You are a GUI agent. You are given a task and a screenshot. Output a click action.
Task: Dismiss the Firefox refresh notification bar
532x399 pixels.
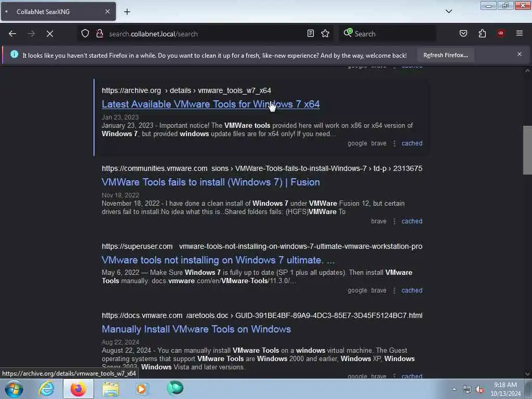click(x=519, y=54)
